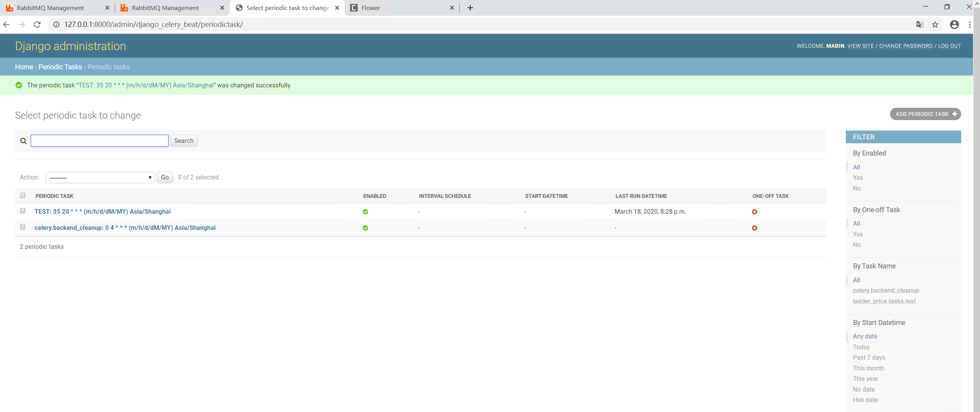This screenshot has width=980, height=412.
Task: Open the Action dropdown
Action: (x=100, y=178)
